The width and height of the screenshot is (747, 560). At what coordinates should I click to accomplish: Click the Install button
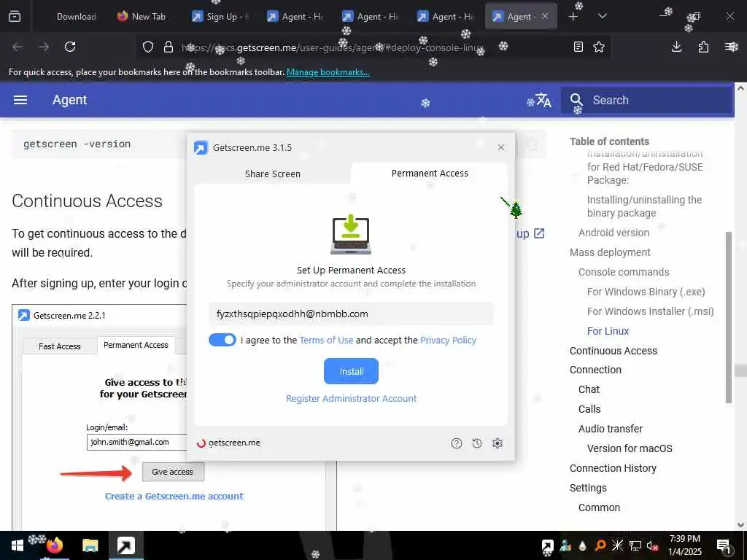[x=351, y=371]
